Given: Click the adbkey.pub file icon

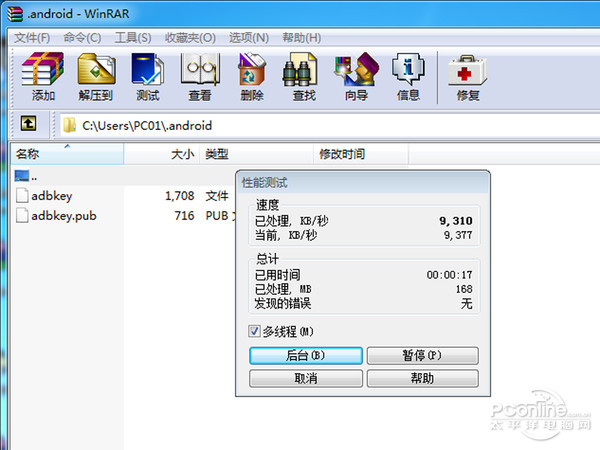Looking at the screenshot, I should click(x=22, y=215).
